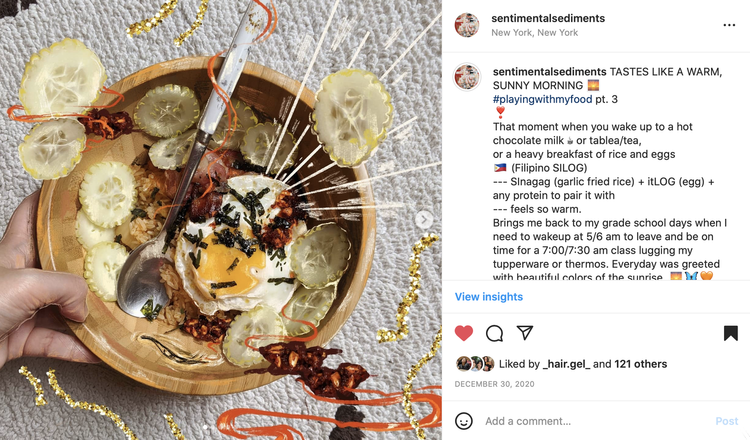750x440 pixels.
Task: Open the emoji picker smiley icon
Action: (463, 421)
